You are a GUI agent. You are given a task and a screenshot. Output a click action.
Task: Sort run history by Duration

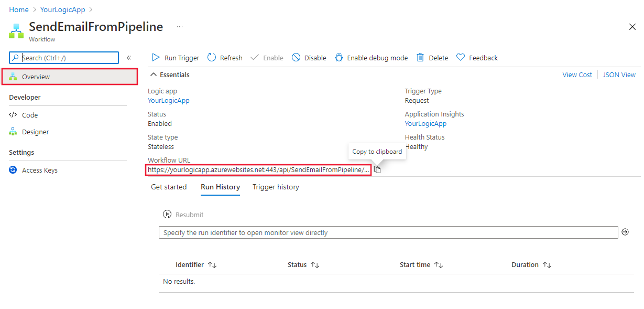[531, 264]
